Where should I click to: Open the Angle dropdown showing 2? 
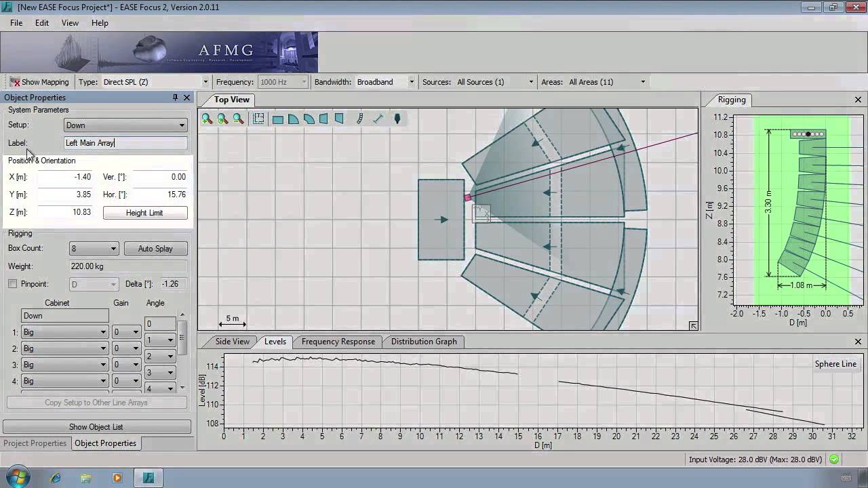tap(160, 357)
